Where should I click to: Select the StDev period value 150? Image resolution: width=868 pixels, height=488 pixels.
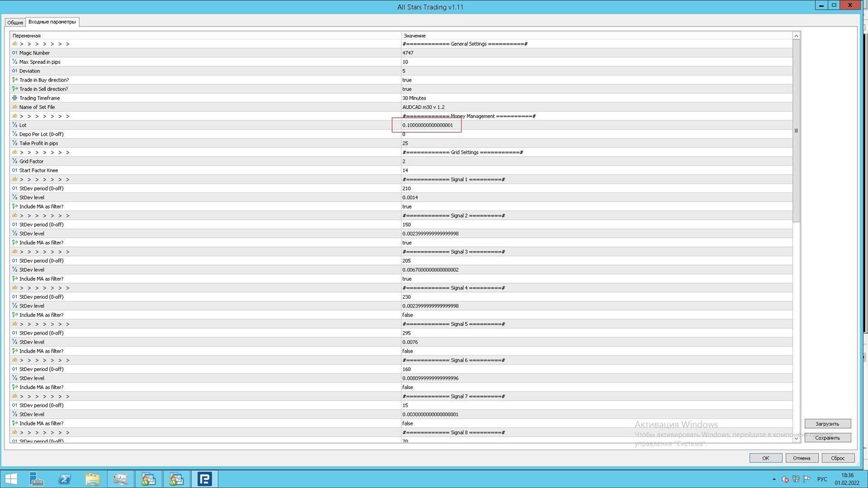click(406, 225)
